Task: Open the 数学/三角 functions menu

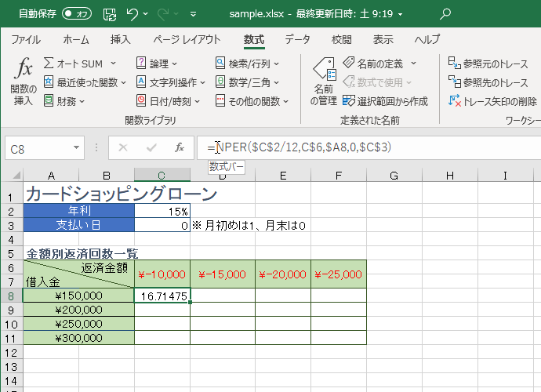Action: point(248,82)
